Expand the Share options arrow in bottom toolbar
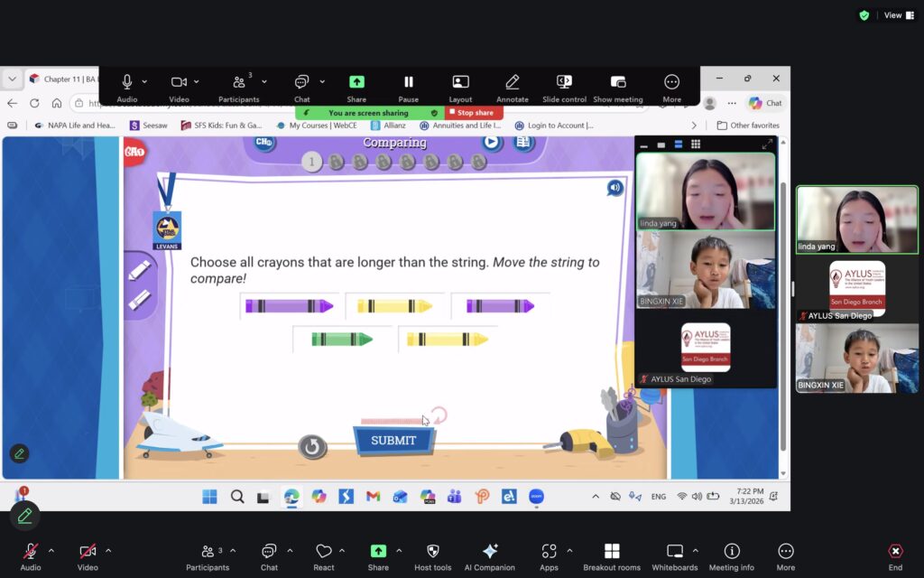Screen dimensions: 924x578 tap(399, 550)
